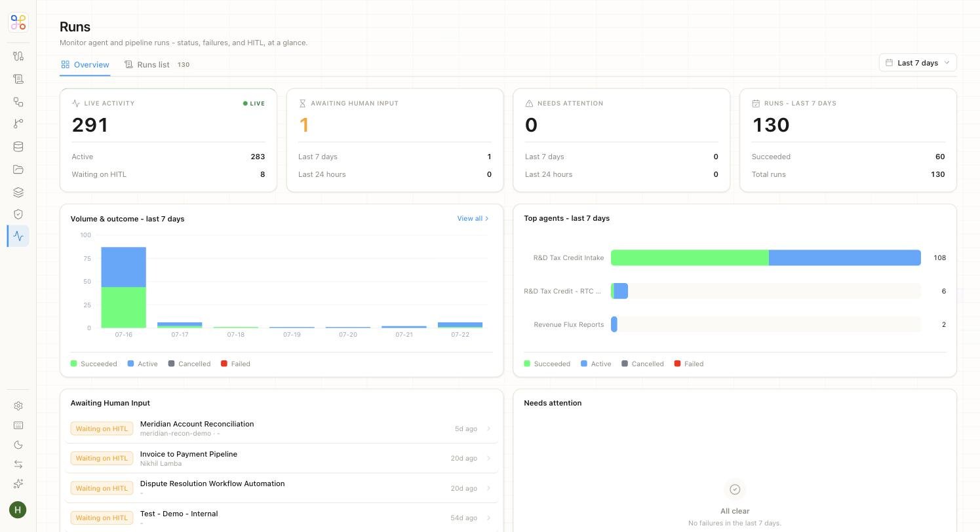Open the Meridian Account Reconciliation run
This screenshot has width=980, height=532.
282,428
